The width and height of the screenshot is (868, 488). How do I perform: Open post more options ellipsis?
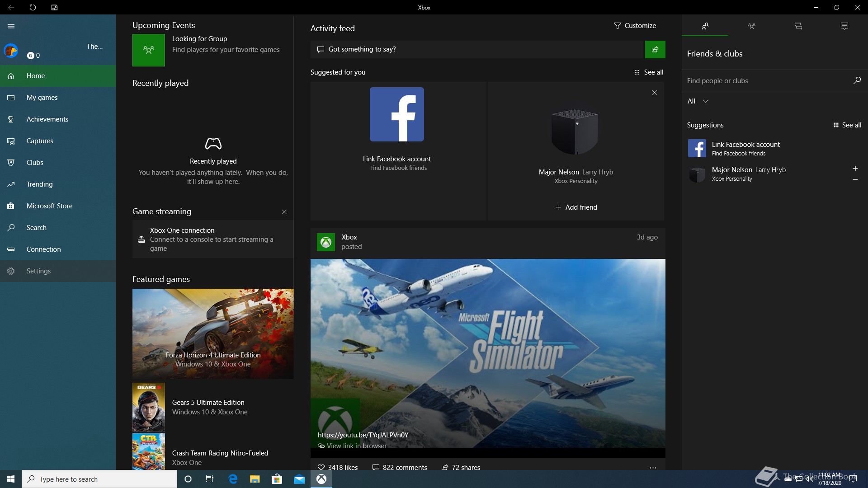click(653, 468)
